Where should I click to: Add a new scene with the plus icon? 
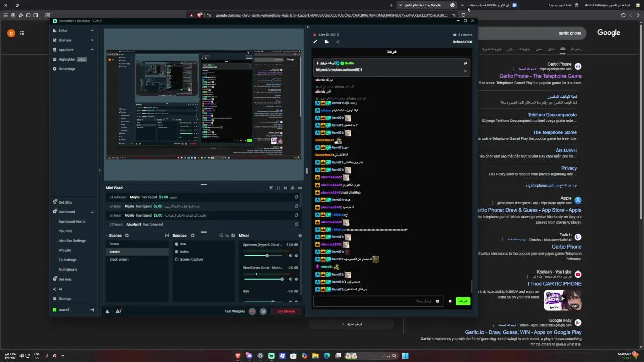pos(127,235)
